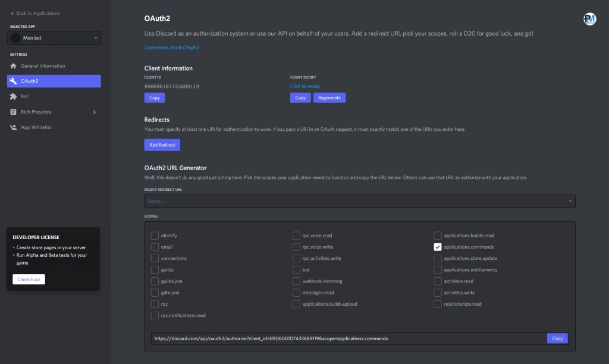Open the Learn more about OAuth2 link

172,47
